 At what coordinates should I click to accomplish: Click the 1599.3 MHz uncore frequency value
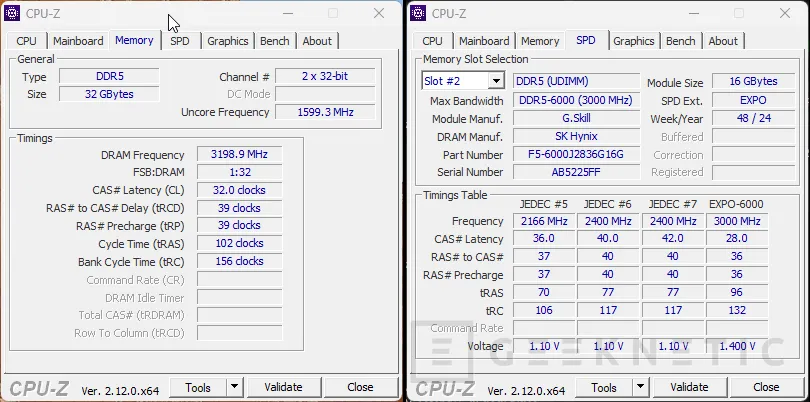325,112
